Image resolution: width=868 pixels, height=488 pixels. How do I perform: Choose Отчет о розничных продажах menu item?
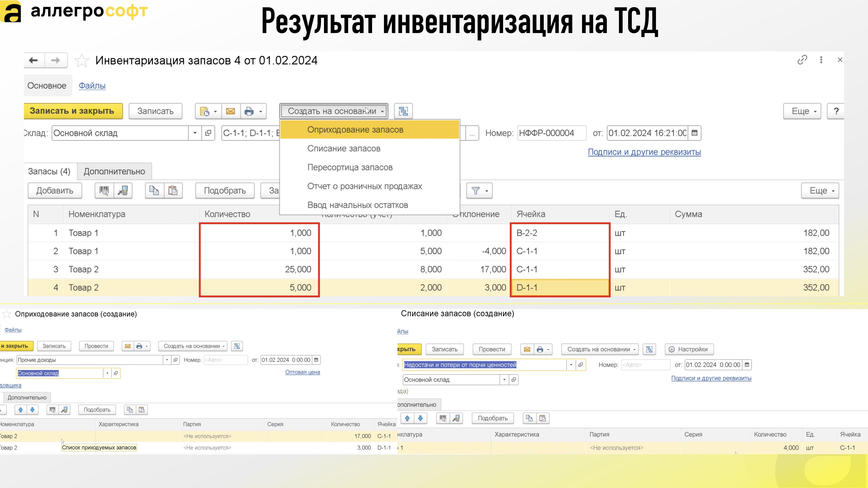pos(370,186)
